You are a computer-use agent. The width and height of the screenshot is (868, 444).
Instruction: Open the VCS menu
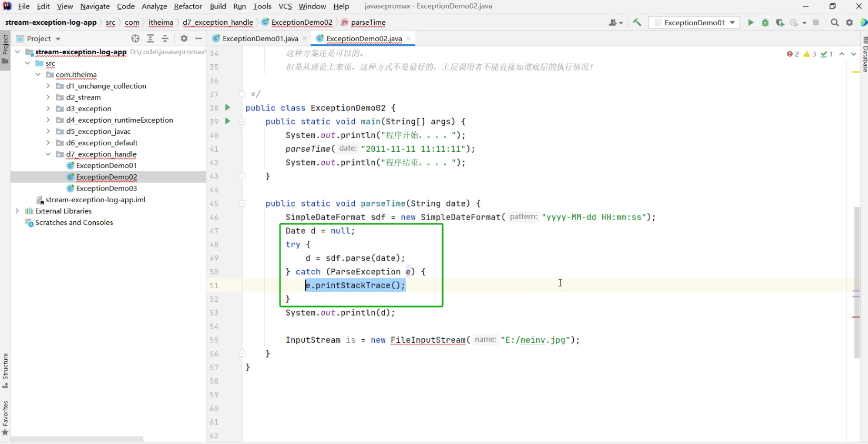click(x=285, y=6)
